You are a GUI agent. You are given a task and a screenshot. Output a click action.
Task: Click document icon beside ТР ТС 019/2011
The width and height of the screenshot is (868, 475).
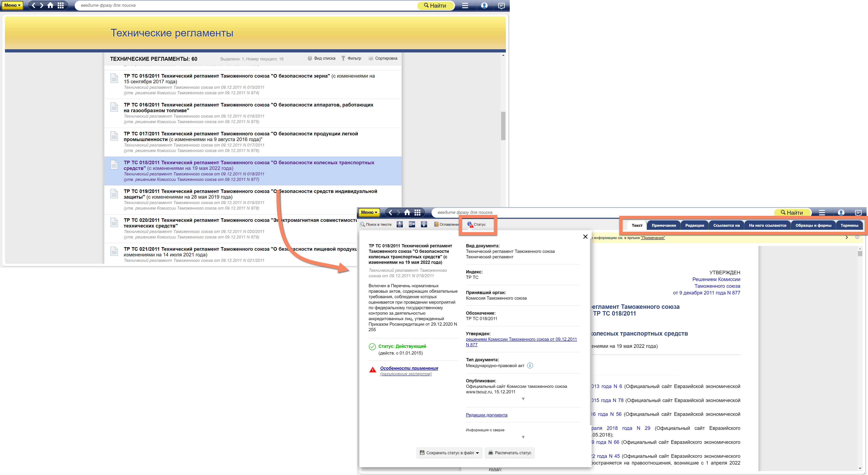point(114,193)
